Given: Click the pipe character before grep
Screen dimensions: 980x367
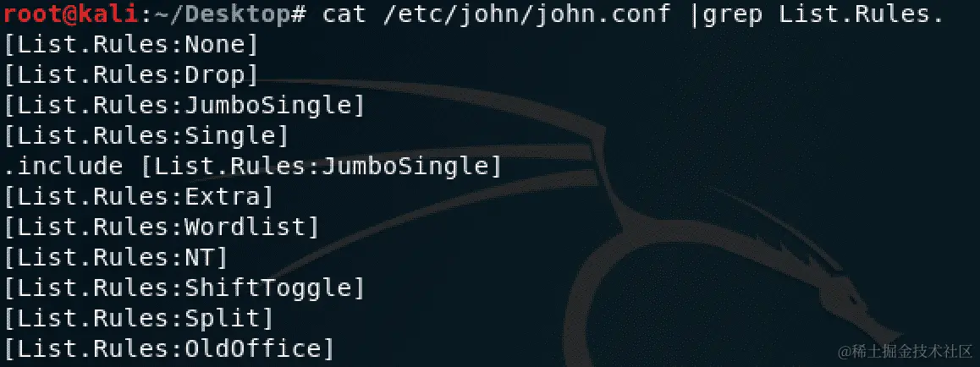Looking at the screenshot, I should [694, 14].
